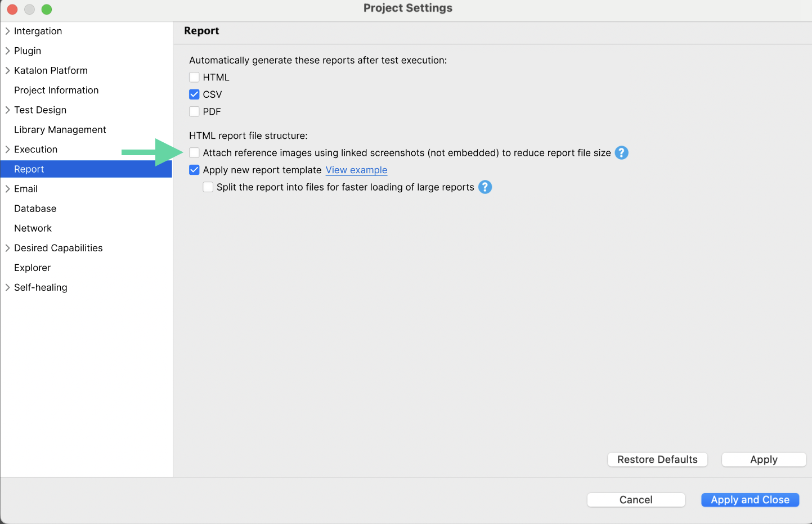Click the Cancel button
This screenshot has width=812, height=524.
coord(636,500)
